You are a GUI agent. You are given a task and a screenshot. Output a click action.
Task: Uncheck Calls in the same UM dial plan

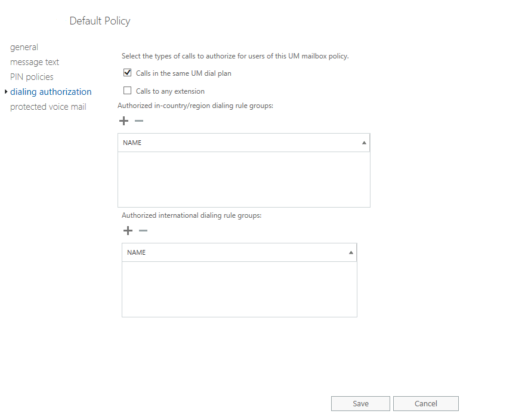pos(127,73)
